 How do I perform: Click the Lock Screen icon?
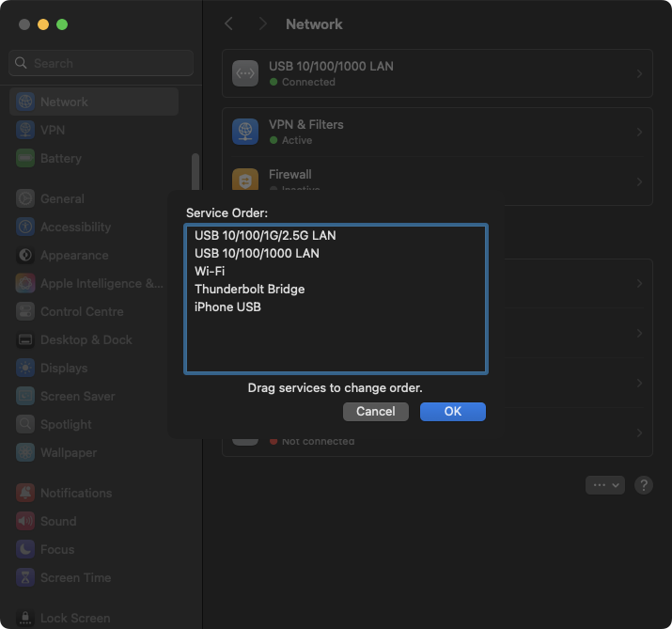coord(25,619)
